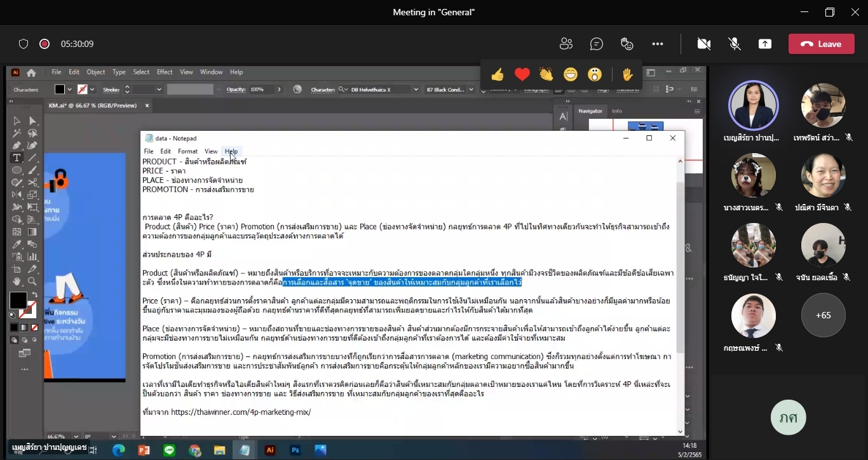This screenshot has width=868, height=460.
Task: Open Teams participants list
Action: coord(566,44)
